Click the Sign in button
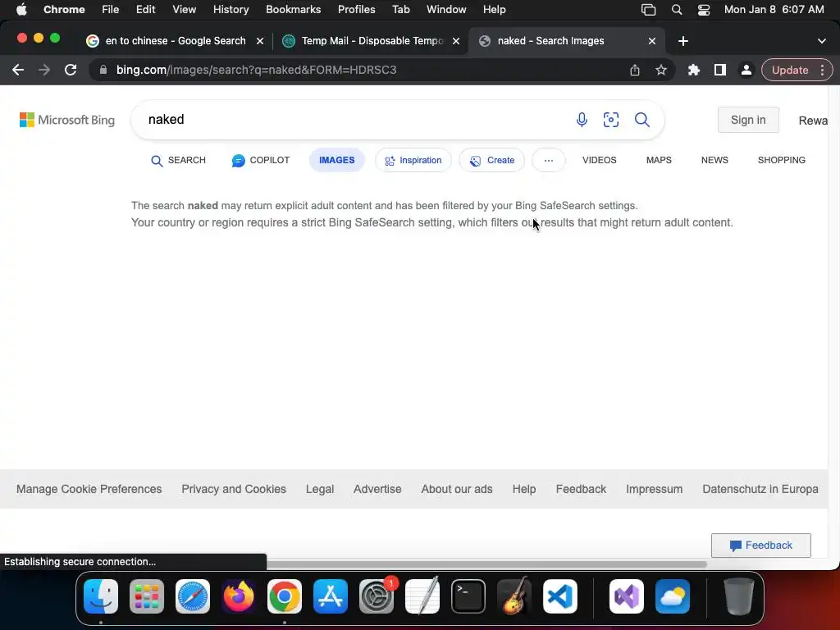Viewport: 840px width, 630px height. pyautogui.click(x=748, y=120)
